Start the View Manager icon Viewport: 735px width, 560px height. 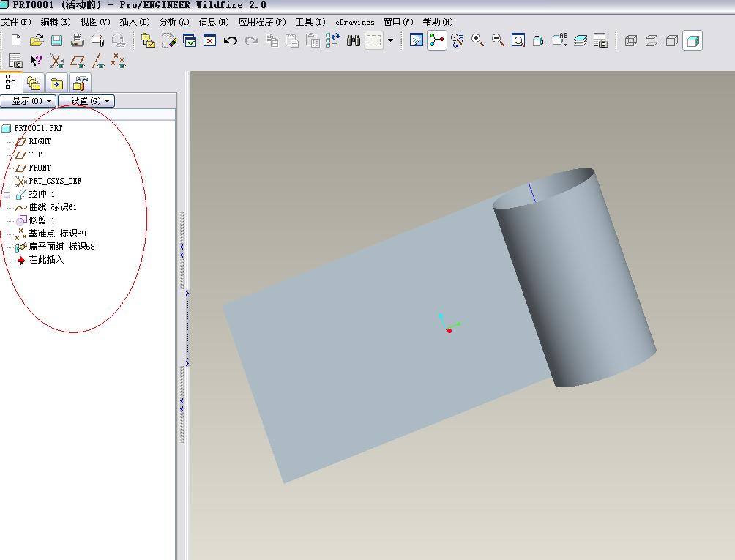[600, 40]
